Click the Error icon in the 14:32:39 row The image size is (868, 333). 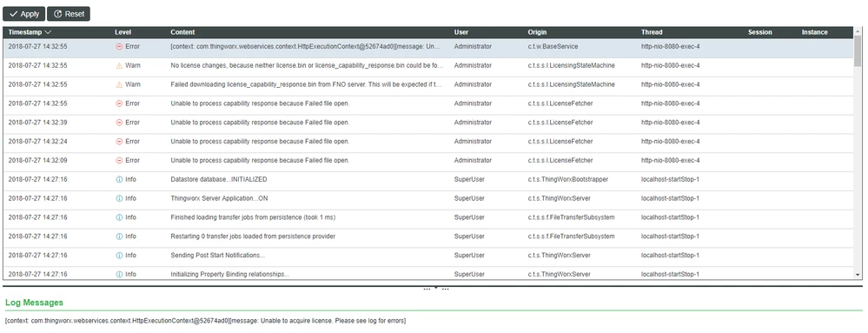119,122
